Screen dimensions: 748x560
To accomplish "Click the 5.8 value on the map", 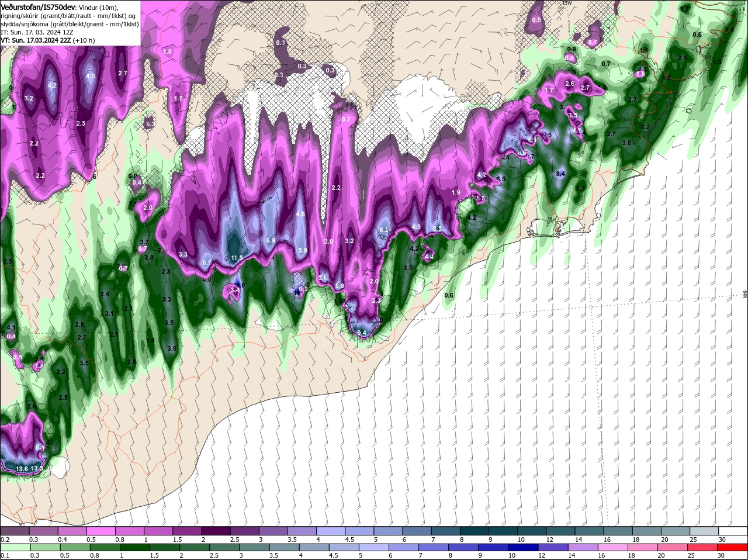I will (x=303, y=250).
